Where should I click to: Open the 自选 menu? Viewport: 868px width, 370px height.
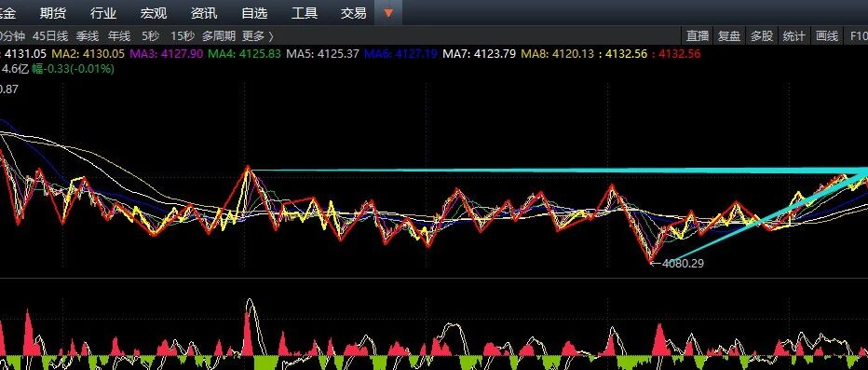tap(254, 13)
